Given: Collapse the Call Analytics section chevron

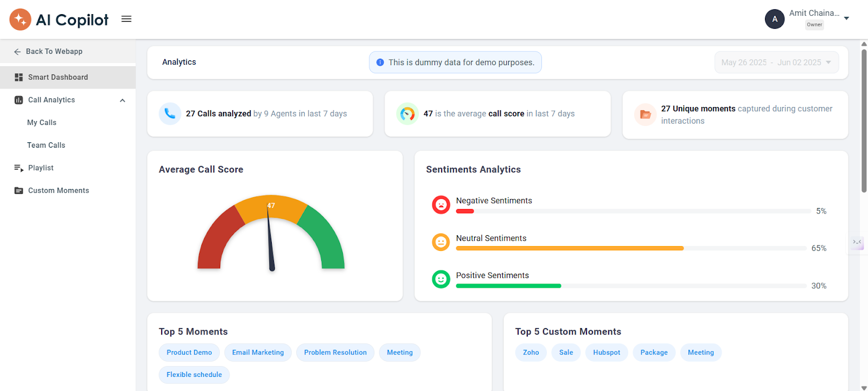Looking at the screenshot, I should point(123,100).
